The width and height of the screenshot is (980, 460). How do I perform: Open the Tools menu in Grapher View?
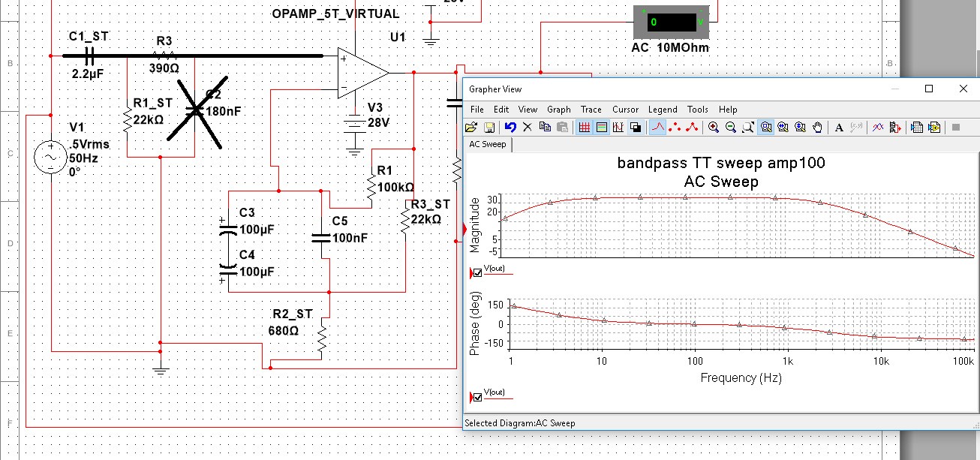pos(698,110)
